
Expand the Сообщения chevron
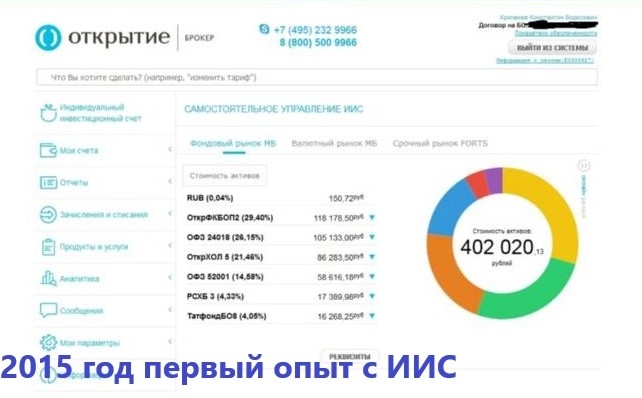(170, 310)
